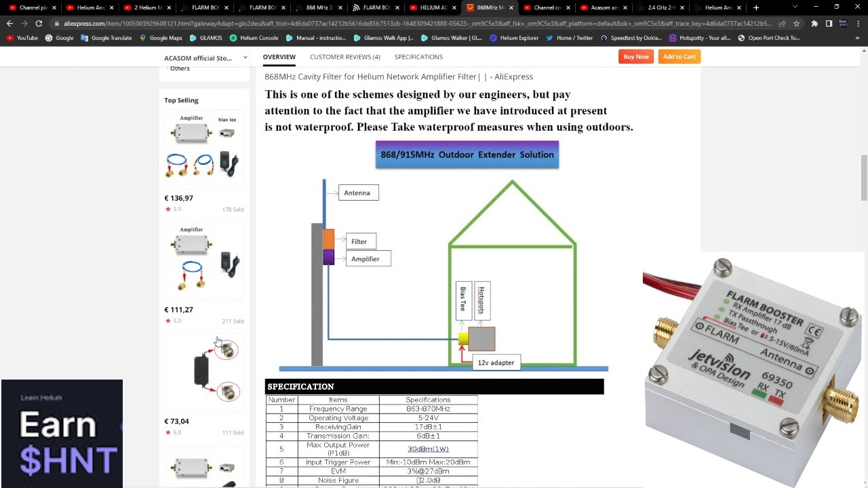Close the 'Channel pl...' tab
This screenshot has height=488, width=868.
[x=55, y=7]
